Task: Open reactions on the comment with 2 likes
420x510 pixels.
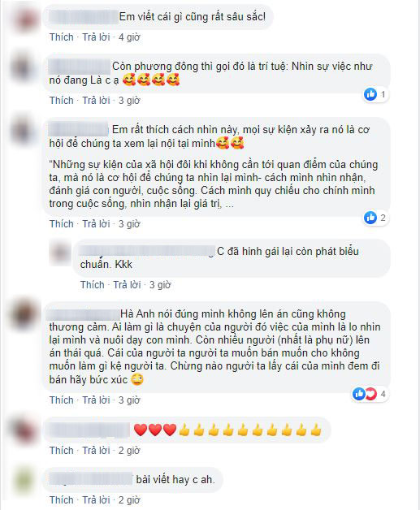Action: pyautogui.click(x=375, y=218)
